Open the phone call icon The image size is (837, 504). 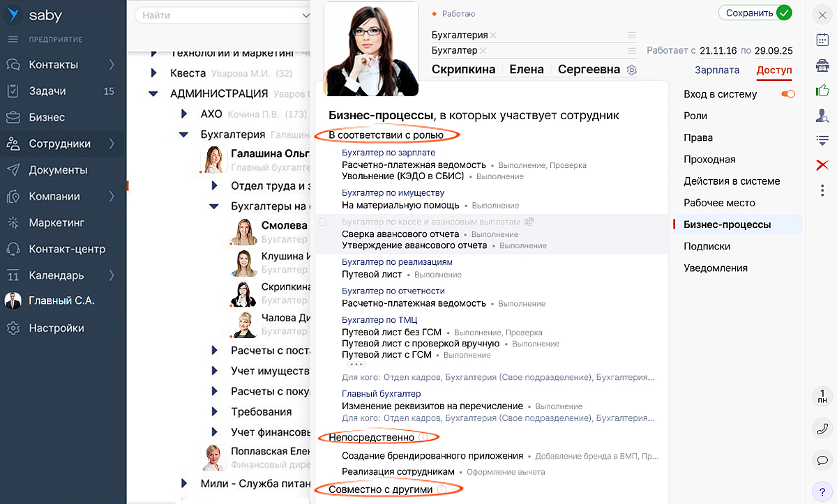822,429
